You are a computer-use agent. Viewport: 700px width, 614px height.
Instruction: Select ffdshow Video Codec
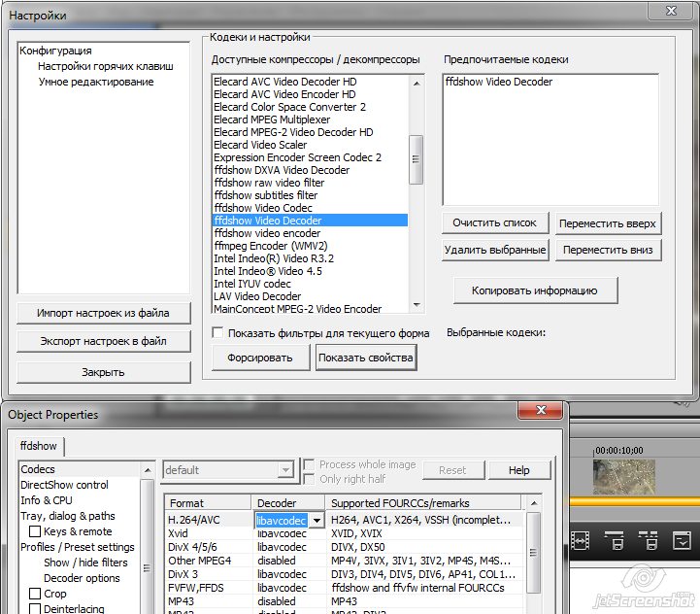tap(263, 208)
